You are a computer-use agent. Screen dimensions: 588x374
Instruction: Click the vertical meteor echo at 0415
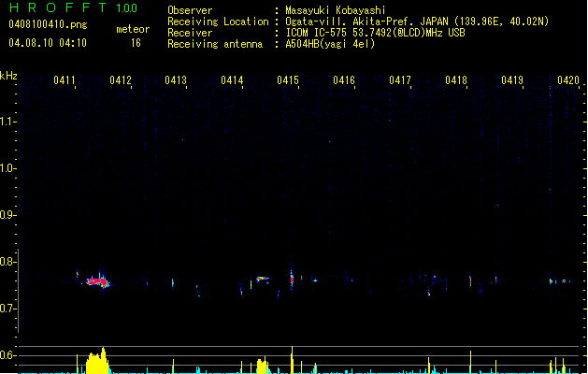[x=292, y=279]
